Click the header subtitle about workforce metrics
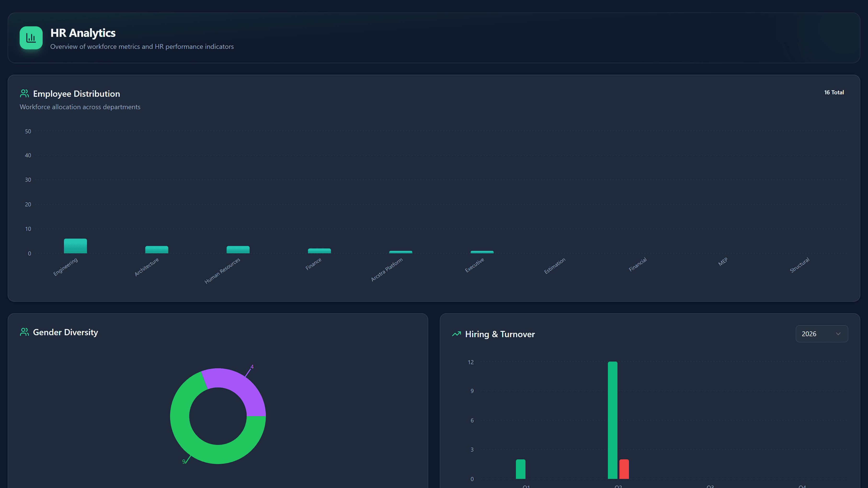The width and height of the screenshot is (868, 488). (x=142, y=46)
